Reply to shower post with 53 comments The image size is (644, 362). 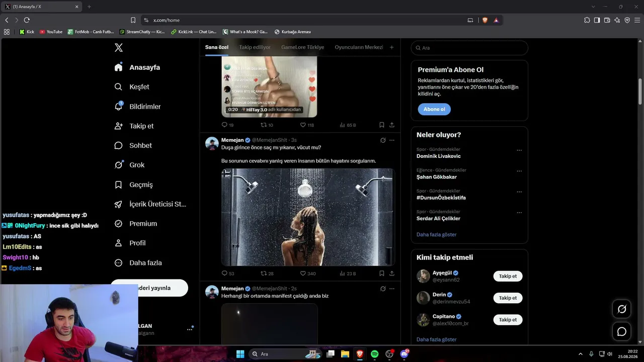(228, 274)
